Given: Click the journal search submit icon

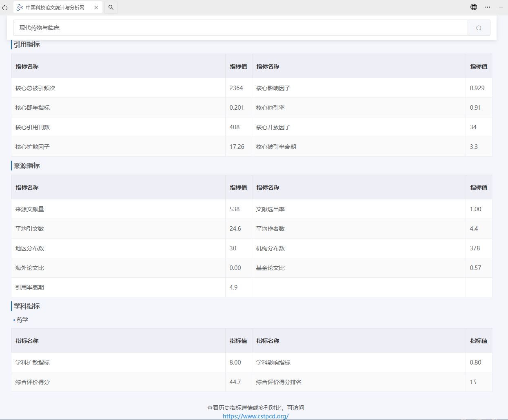Looking at the screenshot, I should click(479, 28).
